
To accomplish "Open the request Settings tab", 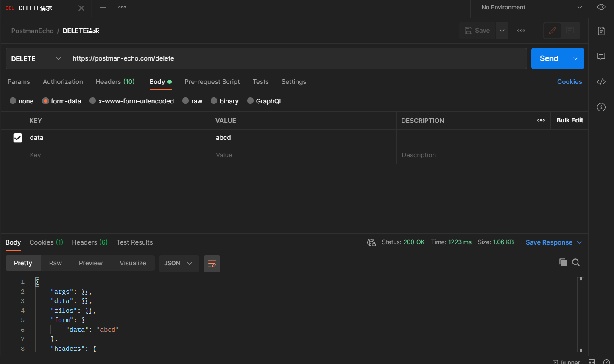I will coord(294,82).
